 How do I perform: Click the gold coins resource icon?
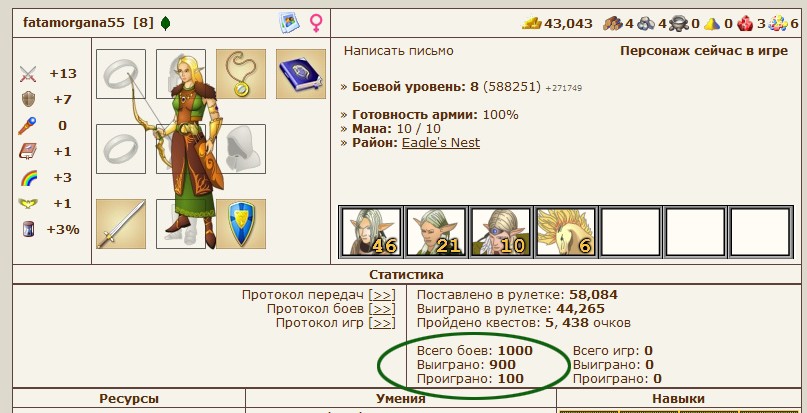[532, 23]
